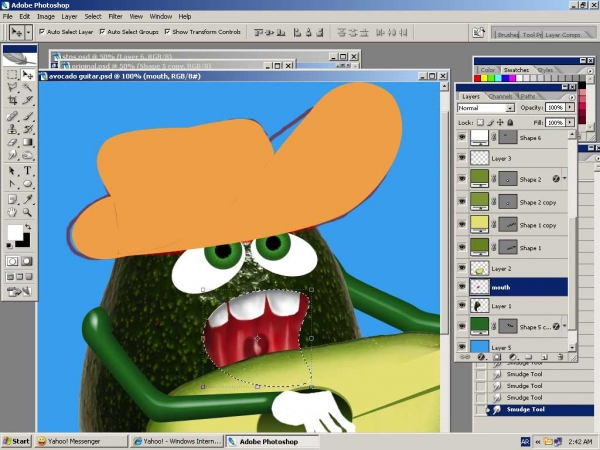Open the Opacity slider arrow
The image size is (600, 450).
pyautogui.click(x=570, y=108)
